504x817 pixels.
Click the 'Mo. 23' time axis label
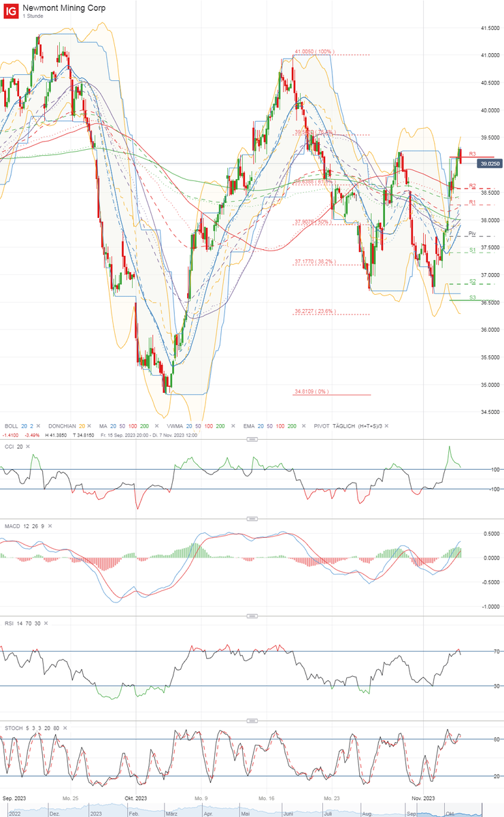point(331,797)
